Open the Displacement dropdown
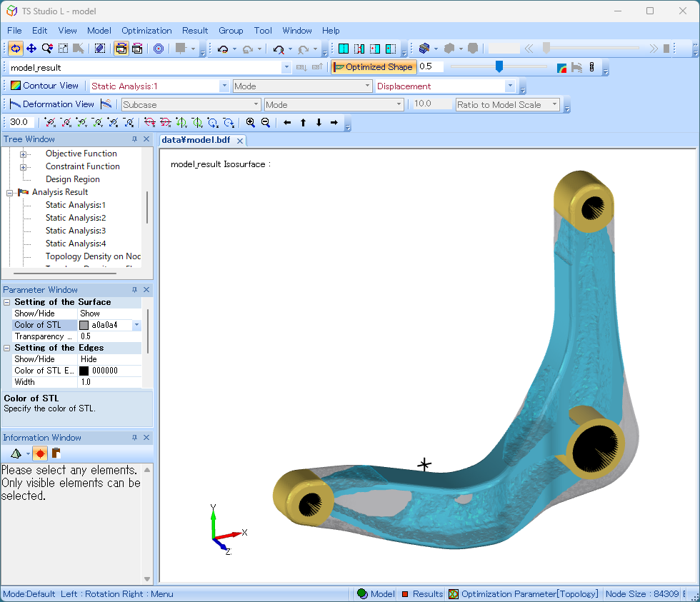The height and width of the screenshot is (602, 700). coord(510,86)
